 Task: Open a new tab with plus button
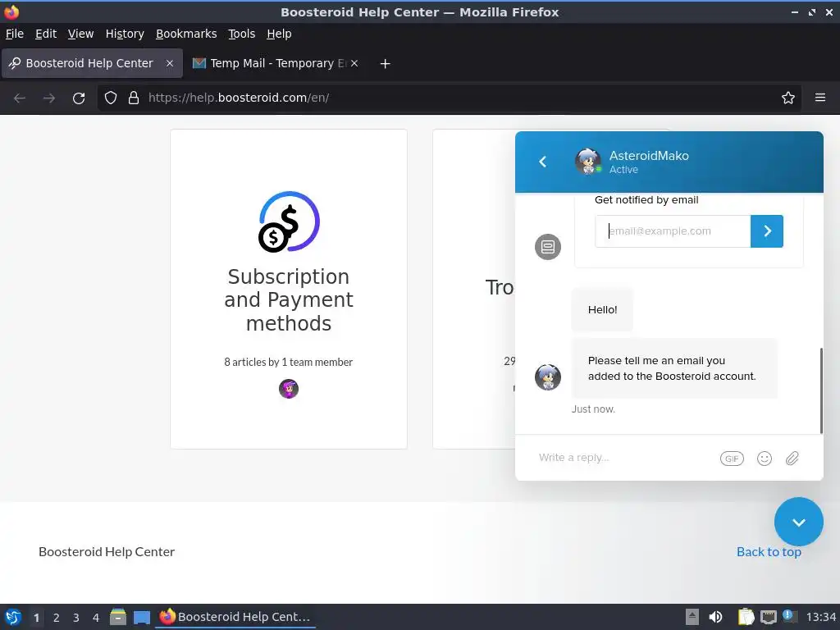(x=385, y=64)
